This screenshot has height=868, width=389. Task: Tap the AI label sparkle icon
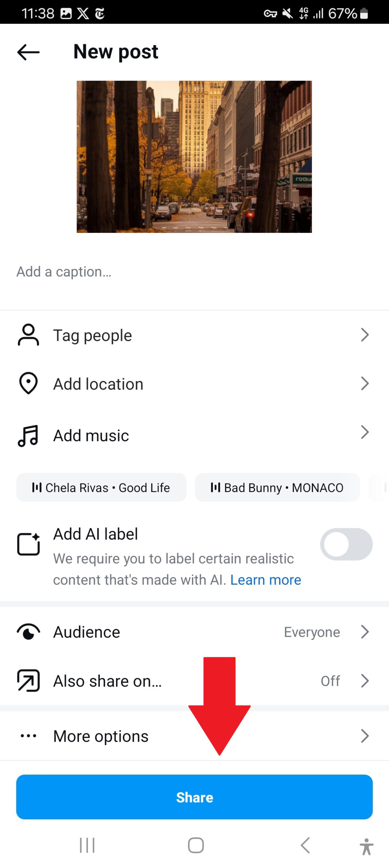point(28,544)
